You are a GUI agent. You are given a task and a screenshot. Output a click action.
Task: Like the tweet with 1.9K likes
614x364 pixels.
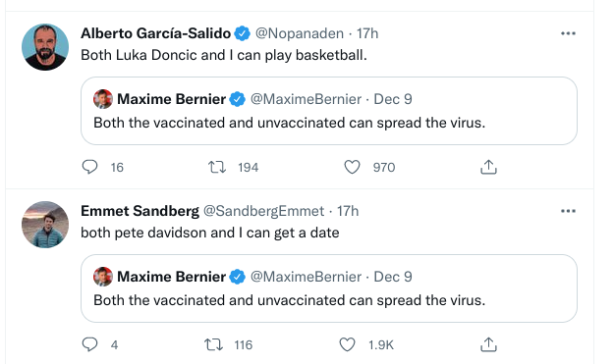pyautogui.click(x=347, y=344)
